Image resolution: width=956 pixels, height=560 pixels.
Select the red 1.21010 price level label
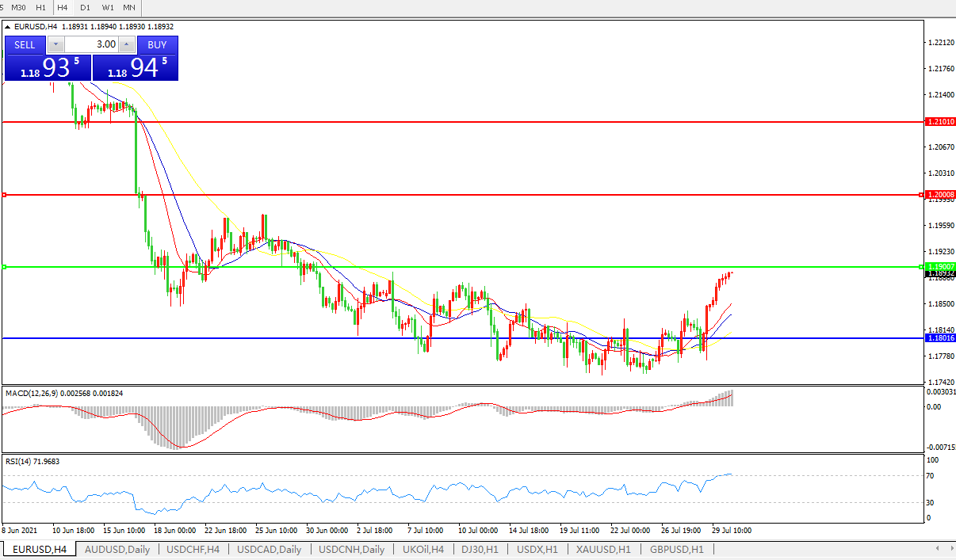click(940, 122)
